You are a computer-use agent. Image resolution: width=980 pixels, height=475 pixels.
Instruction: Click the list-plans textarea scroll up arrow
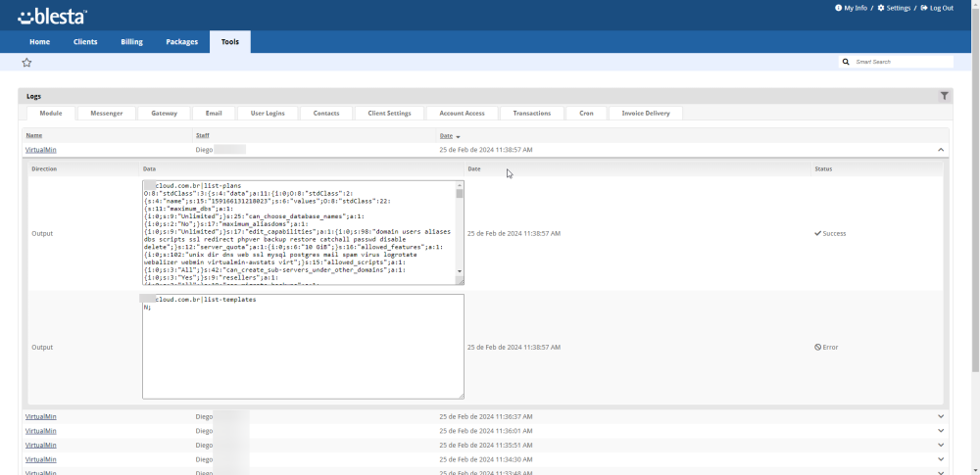tap(460, 185)
